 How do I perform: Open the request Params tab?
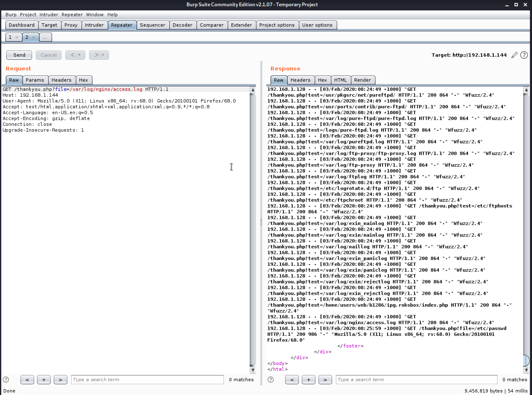coord(35,80)
